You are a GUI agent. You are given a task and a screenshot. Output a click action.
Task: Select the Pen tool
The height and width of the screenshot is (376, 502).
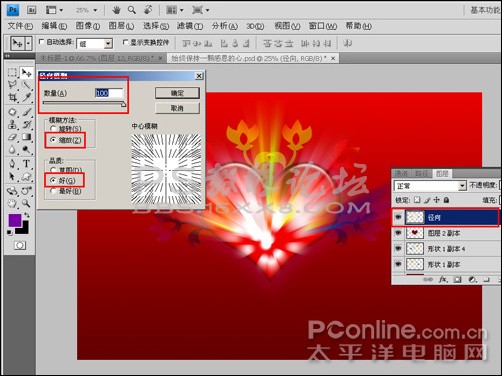12,164
